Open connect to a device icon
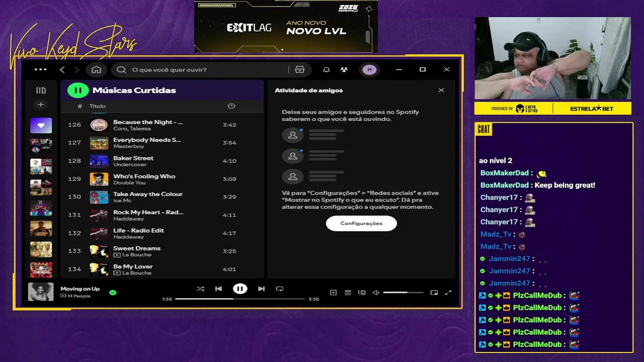Viewport: 644px width, 362px height. coord(362,293)
